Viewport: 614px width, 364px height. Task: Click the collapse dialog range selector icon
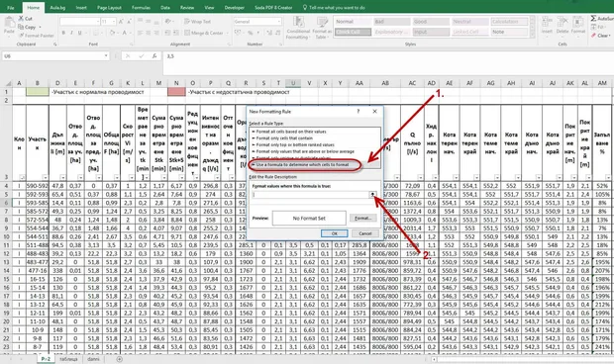coord(372,194)
